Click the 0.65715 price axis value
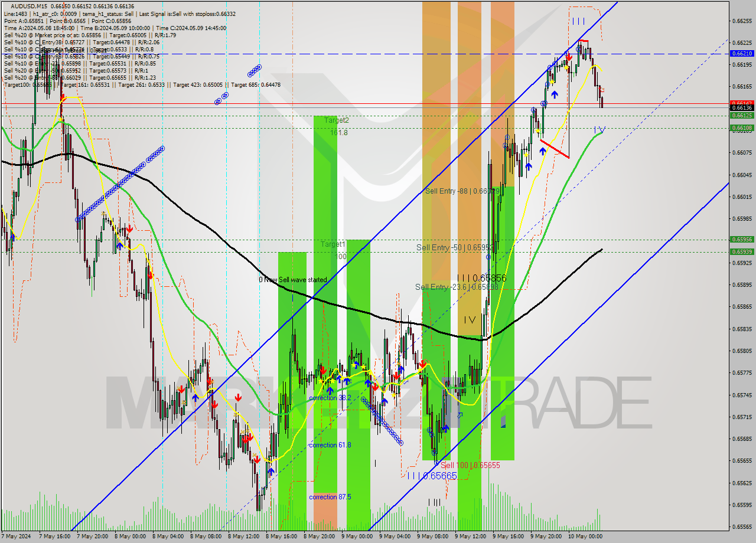756x543 pixels. tap(742, 417)
